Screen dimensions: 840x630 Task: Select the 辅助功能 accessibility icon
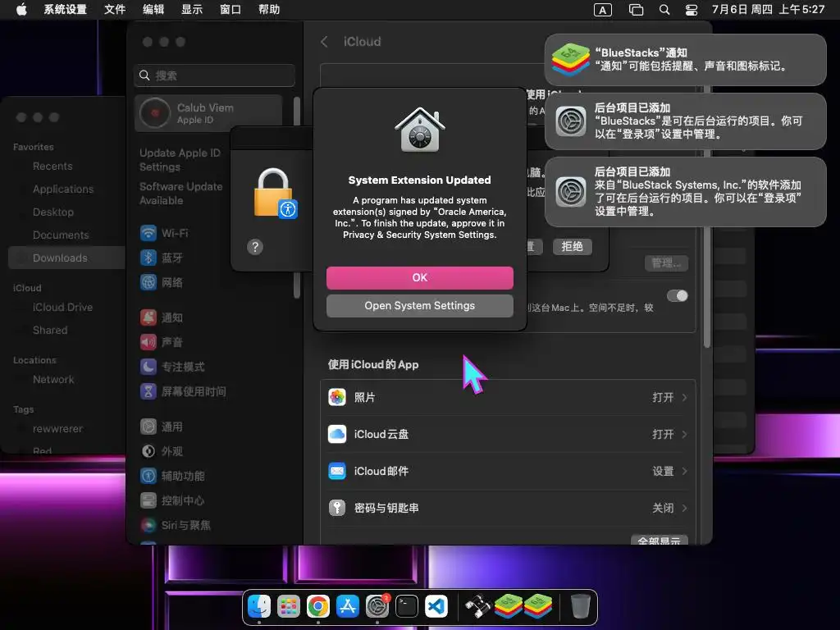coord(148,476)
